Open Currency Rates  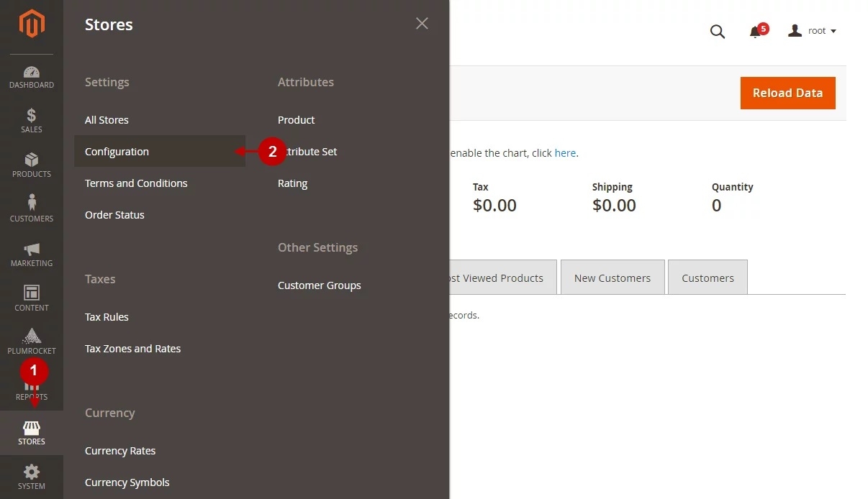pyautogui.click(x=120, y=451)
